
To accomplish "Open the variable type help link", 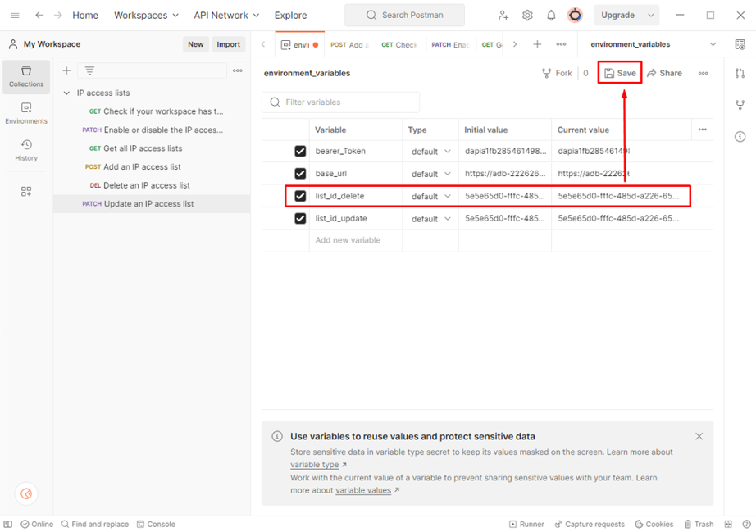I will [x=315, y=465].
